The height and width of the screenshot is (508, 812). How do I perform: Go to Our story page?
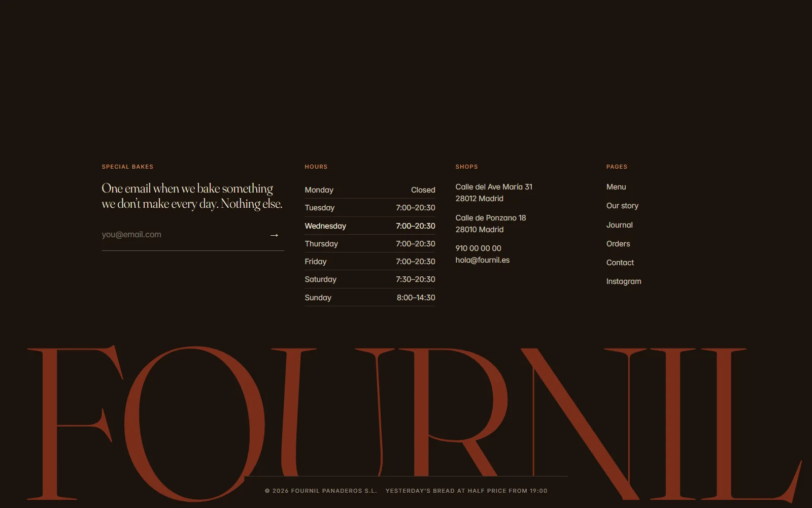pyautogui.click(x=622, y=206)
